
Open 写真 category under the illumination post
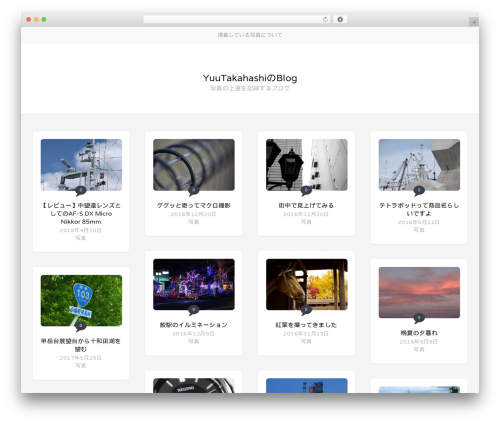coord(193,341)
